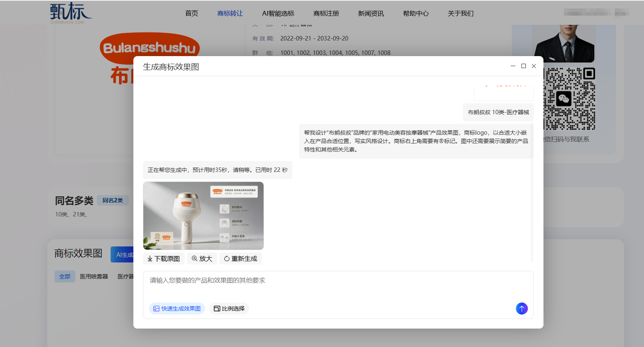Select 快速生成效果图 quick option
Screen dimensions: 644x347
(x=177, y=309)
